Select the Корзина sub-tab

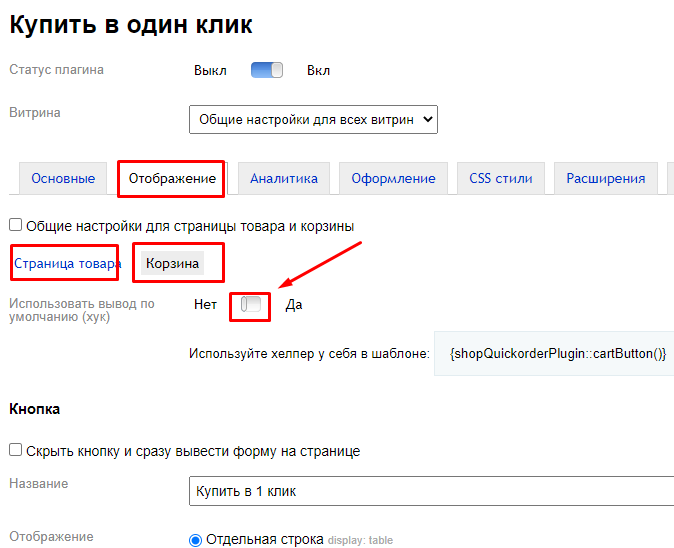[173, 264]
